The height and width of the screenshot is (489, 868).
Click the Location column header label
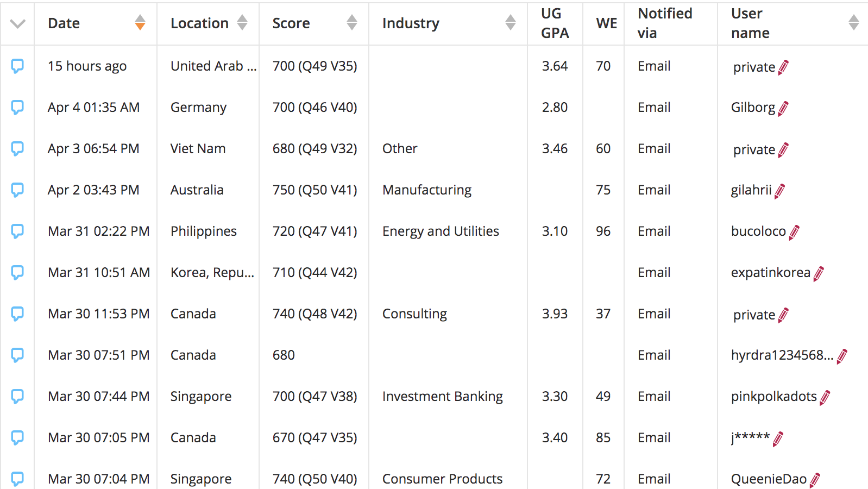(199, 23)
